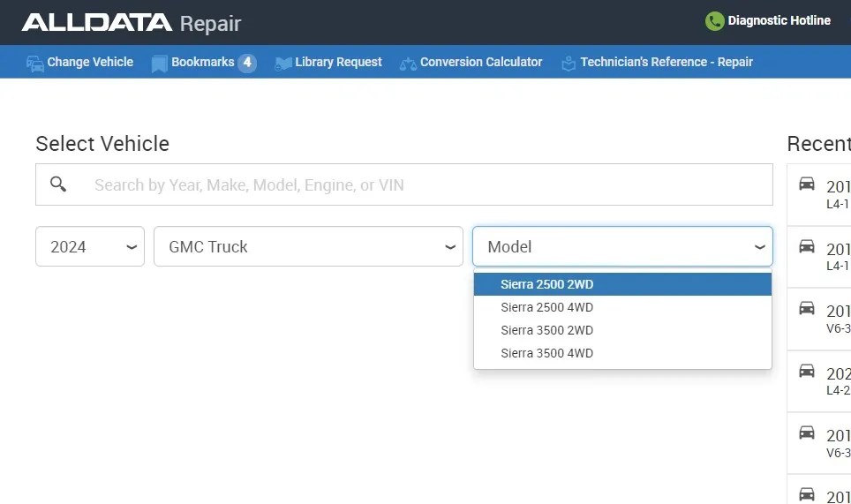
Task: Click the chevron on the GMC Truck dropdown
Action: [450, 247]
